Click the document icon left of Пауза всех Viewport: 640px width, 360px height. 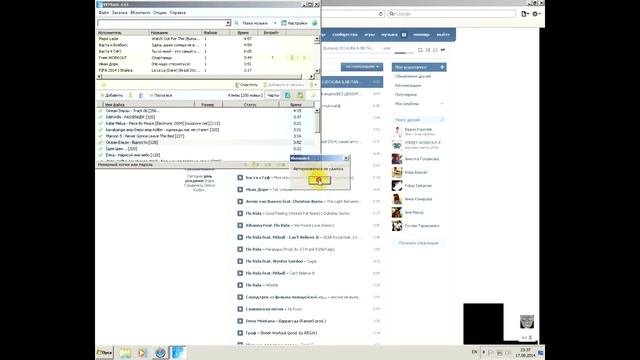tap(141, 96)
